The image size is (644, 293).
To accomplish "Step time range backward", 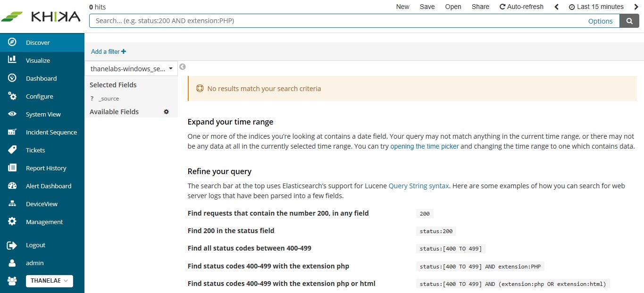I will point(557,7).
